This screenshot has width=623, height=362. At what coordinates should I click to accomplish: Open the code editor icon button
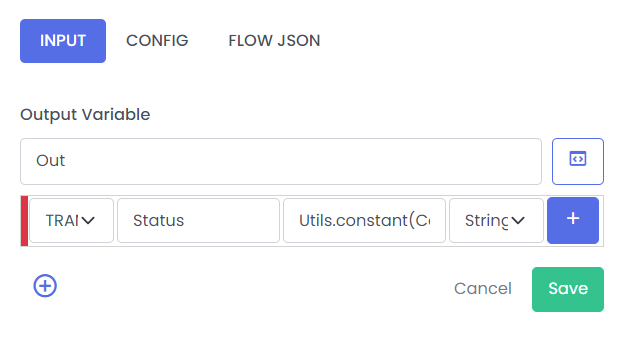(577, 161)
